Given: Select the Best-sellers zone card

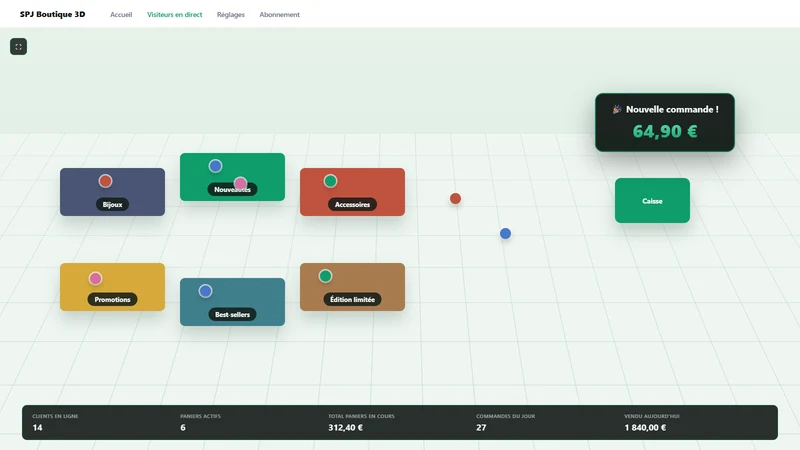Looking at the screenshot, I should tap(232, 302).
